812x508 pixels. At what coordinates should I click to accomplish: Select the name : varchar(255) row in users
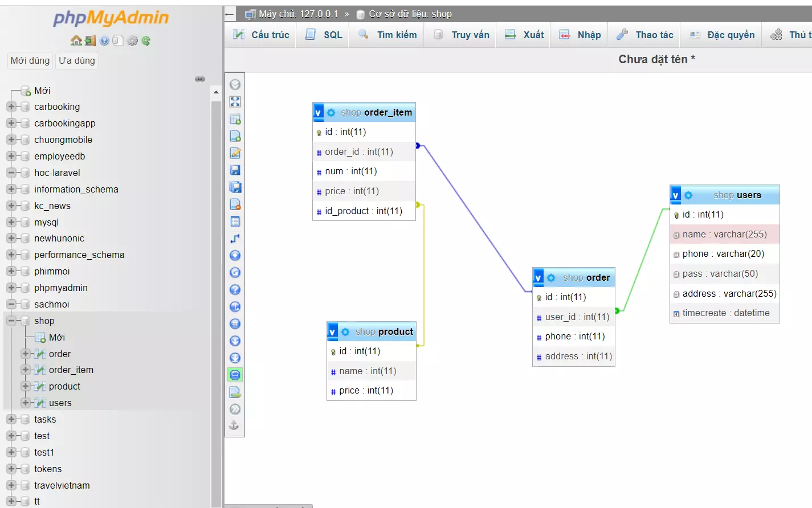click(x=725, y=234)
